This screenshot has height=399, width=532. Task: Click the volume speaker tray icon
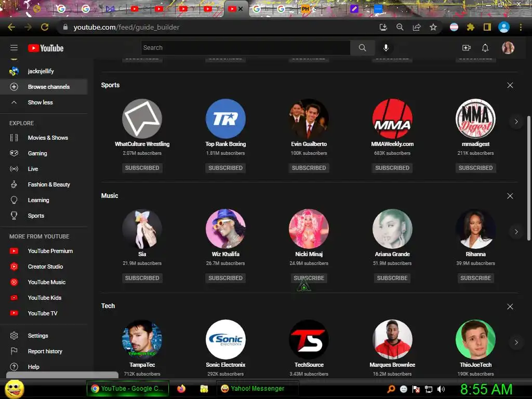pos(441,389)
